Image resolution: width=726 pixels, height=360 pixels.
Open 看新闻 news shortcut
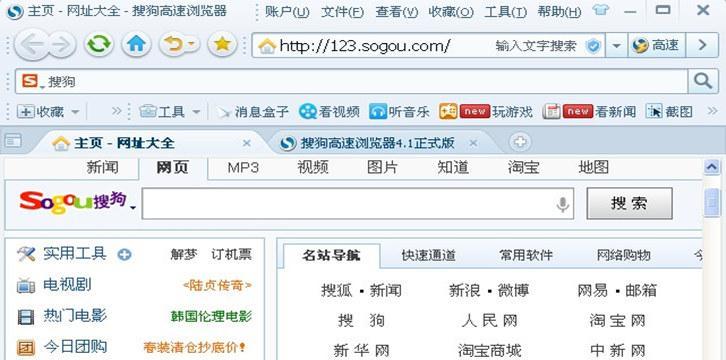(x=588, y=112)
